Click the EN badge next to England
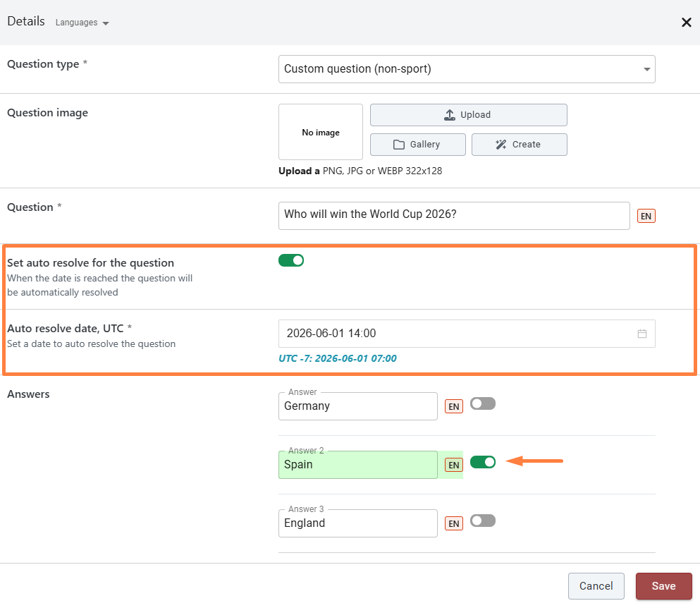 pos(454,523)
